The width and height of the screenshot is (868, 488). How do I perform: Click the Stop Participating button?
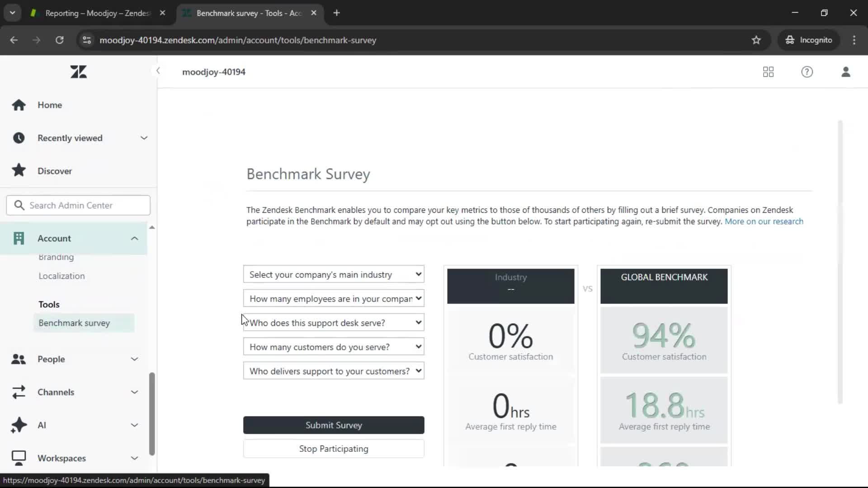click(334, 449)
